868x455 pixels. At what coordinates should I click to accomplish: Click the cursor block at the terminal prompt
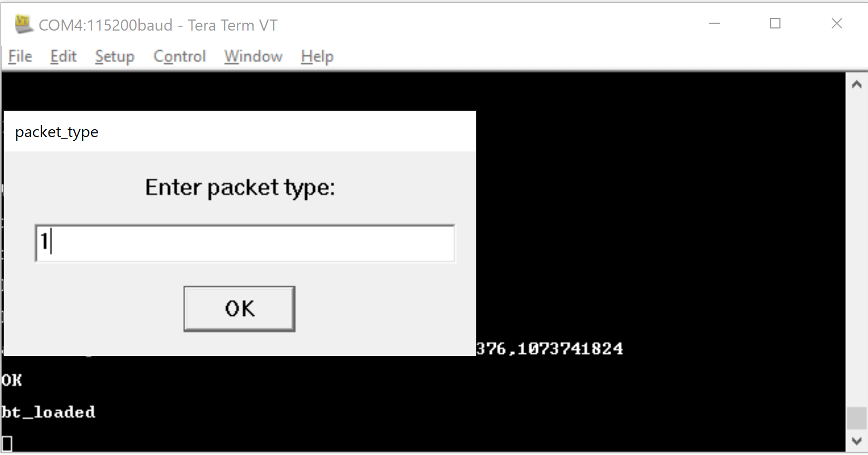pyautogui.click(x=8, y=443)
